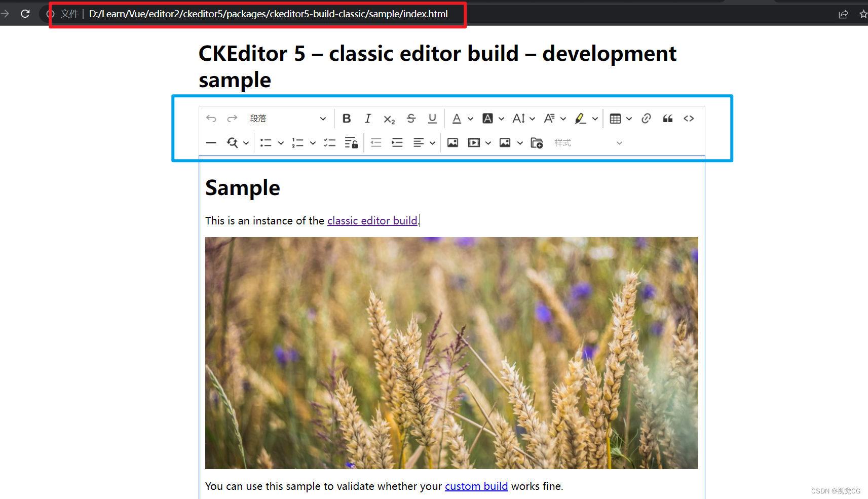Open the 样式 style dropdown
868x499 pixels.
588,143
